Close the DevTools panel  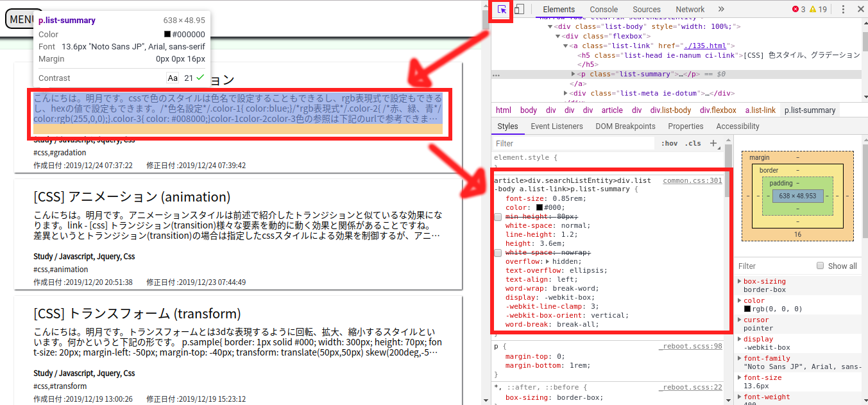(x=860, y=10)
